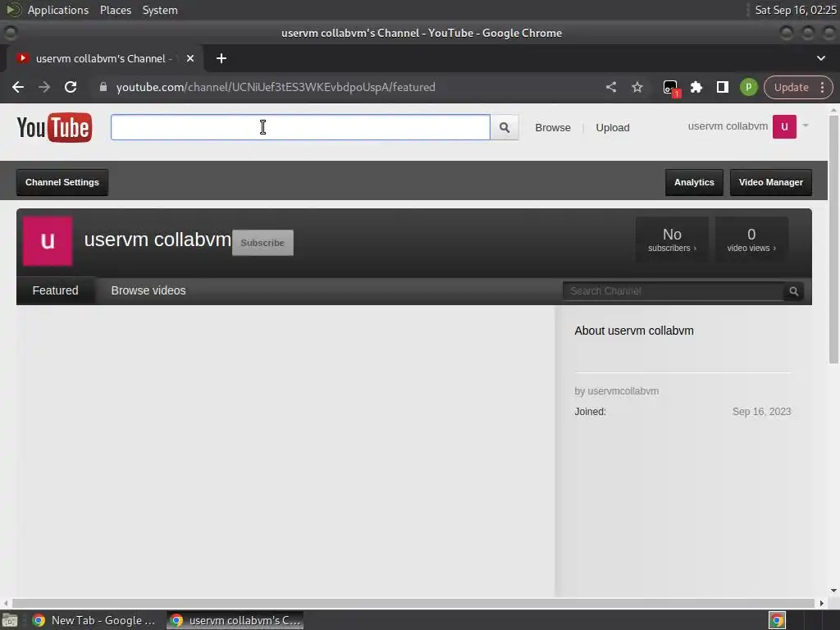Click Chrome icon in system tray
Viewport: 840px width, 630px height.
click(x=777, y=620)
